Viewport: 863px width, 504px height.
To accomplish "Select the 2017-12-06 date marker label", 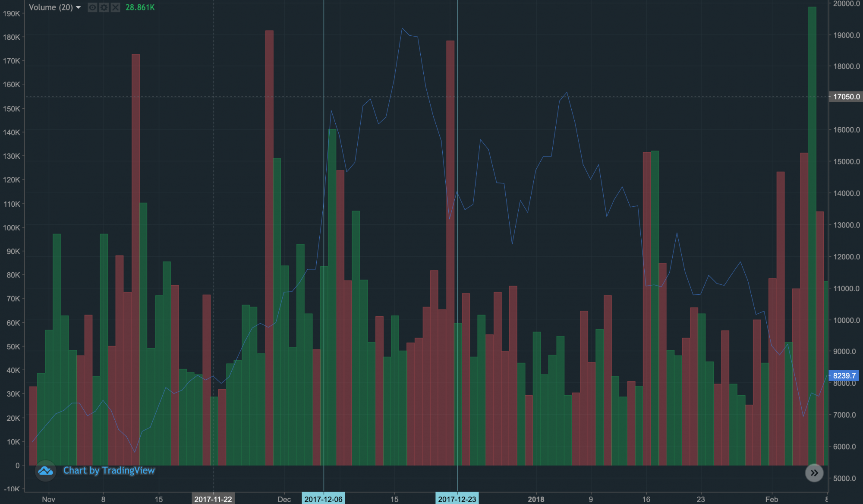I will coord(324,499).
